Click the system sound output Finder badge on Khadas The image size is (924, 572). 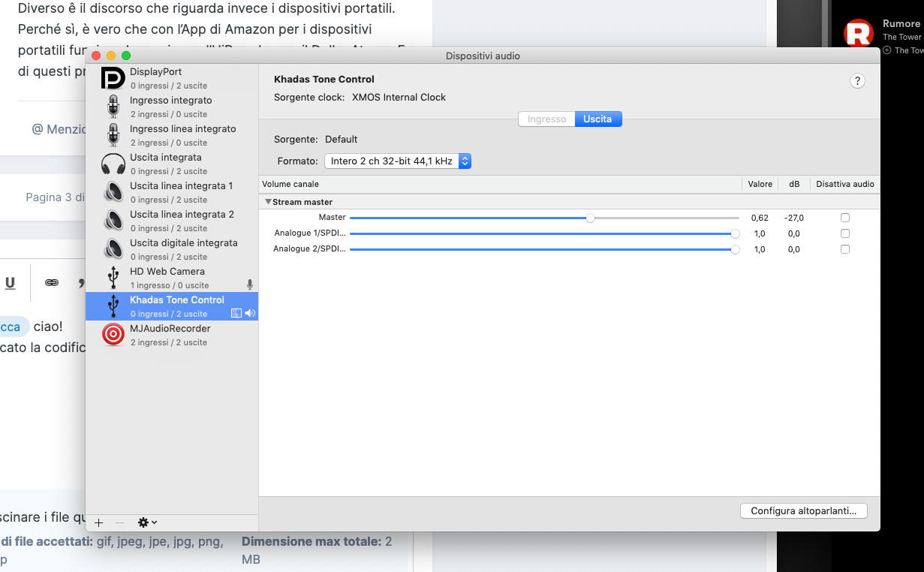236,314
